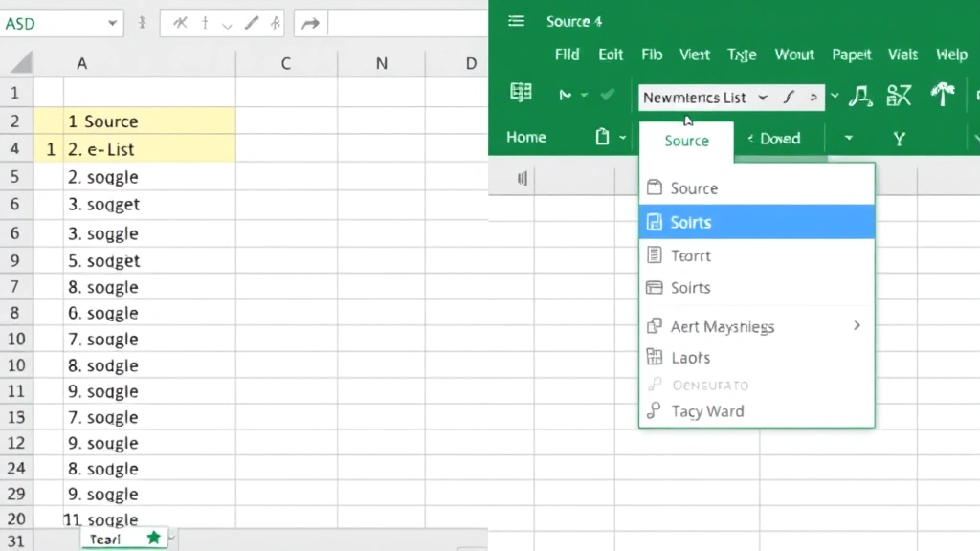Open the Newmtencs List dropdown
The height and width of the screenshot is (551, 980).
point(763,97)
